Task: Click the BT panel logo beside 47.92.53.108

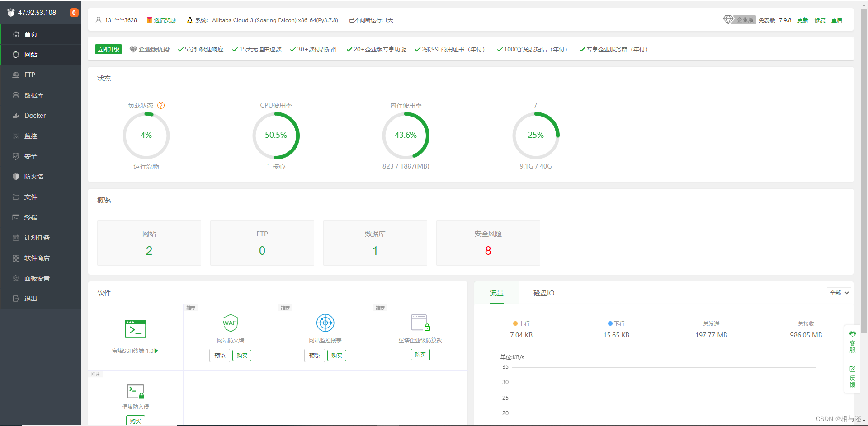Action: coord(11,13)
